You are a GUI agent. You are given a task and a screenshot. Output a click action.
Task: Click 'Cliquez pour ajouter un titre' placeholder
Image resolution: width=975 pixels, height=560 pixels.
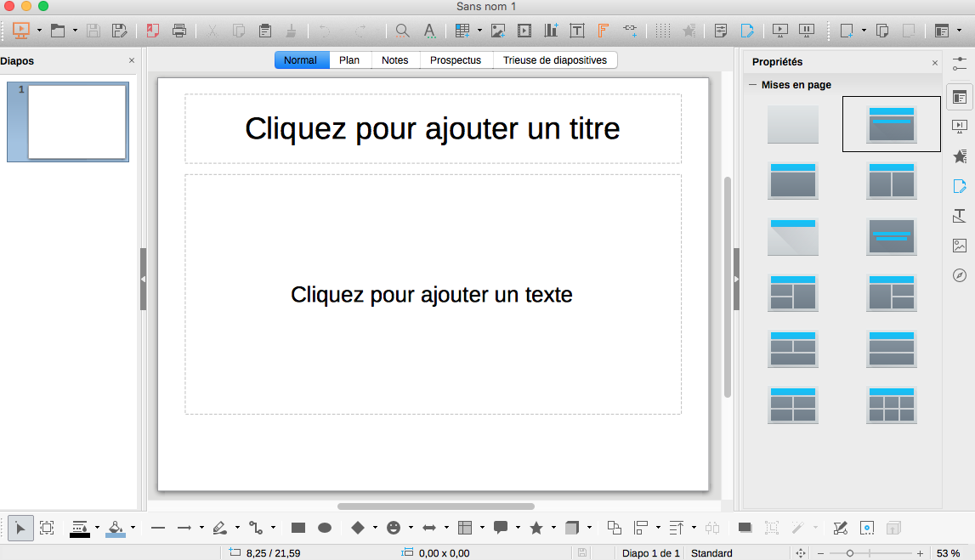coord(433,128)
